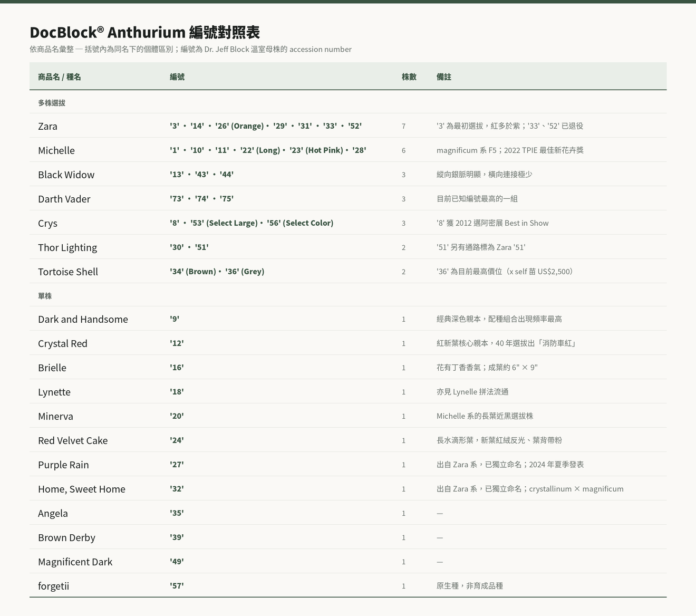Viewport: 696px width, 616px height.
Task: Click number '18' for Lynette
Action: coord(177,392)
